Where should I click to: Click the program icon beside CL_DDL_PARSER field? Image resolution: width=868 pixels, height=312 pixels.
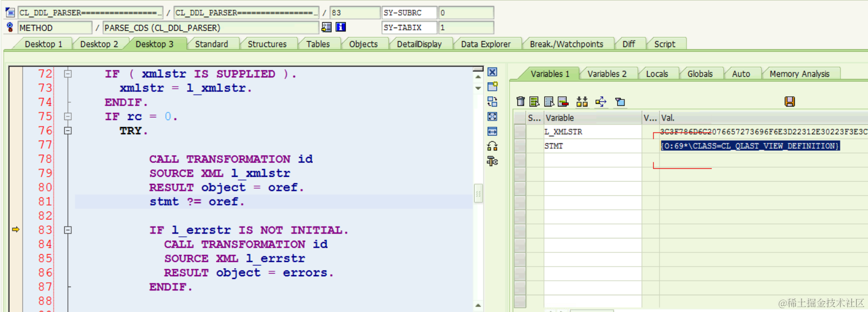click(10, 12)
